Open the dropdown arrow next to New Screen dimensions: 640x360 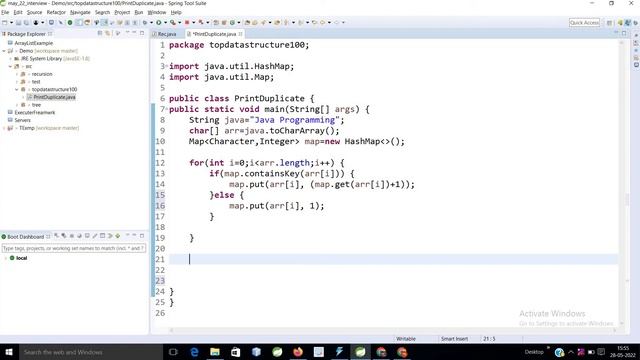[x=11, y=22]
